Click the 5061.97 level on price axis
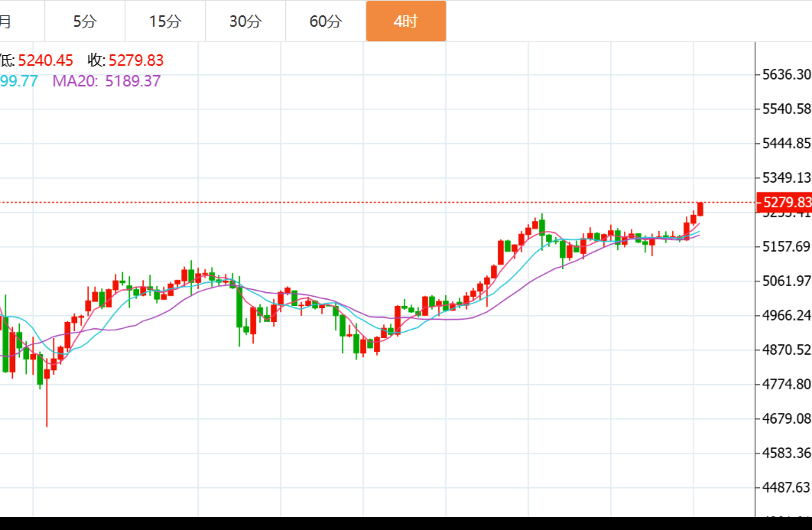The image size is (812, 530). click(787, 281)
